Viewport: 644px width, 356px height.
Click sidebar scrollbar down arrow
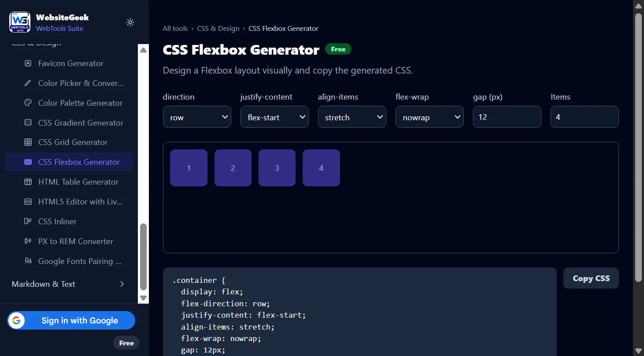143,298
